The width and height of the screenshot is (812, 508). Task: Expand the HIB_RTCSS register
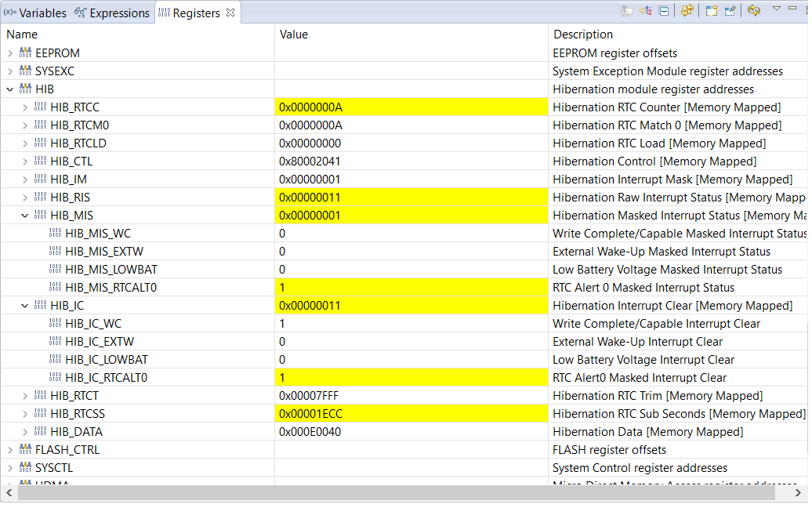tap(25, 414)
